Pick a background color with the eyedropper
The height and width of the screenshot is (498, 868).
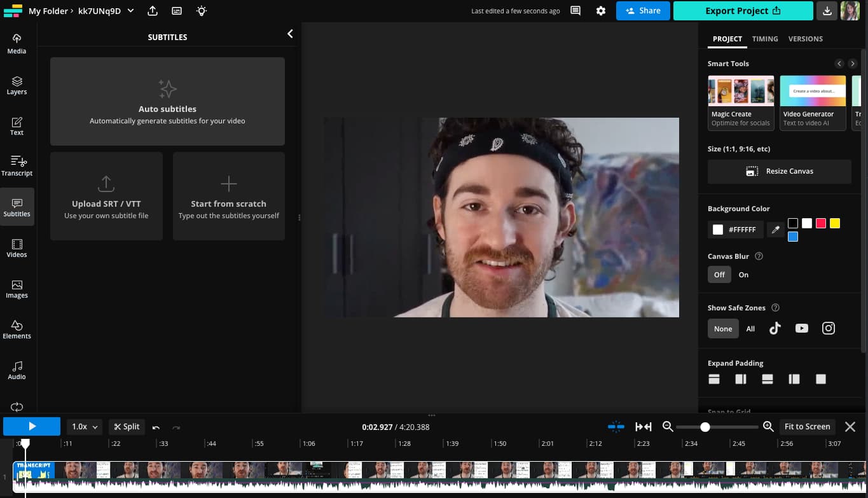pyautogui.click(x=775, y=230)
